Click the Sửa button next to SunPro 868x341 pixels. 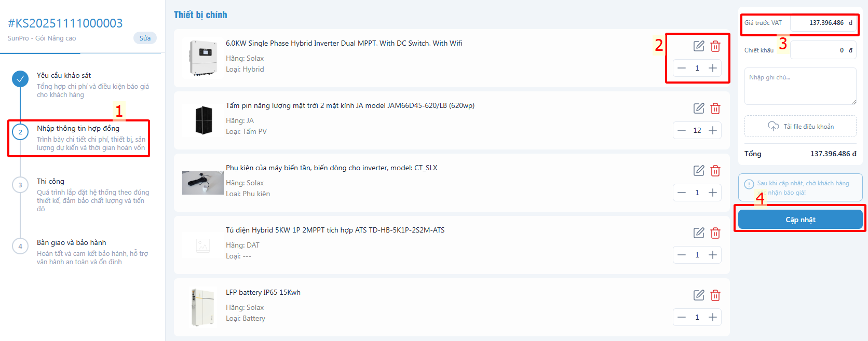pos(145,38)
